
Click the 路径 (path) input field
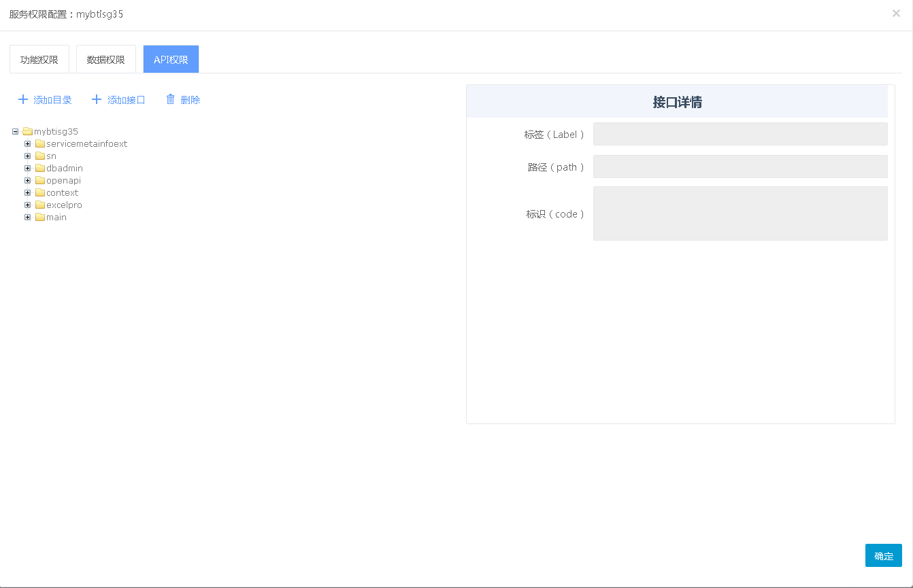click(740, 167)
